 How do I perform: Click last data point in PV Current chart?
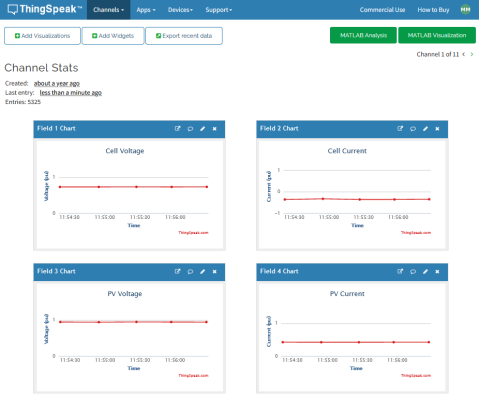(429, 342)
